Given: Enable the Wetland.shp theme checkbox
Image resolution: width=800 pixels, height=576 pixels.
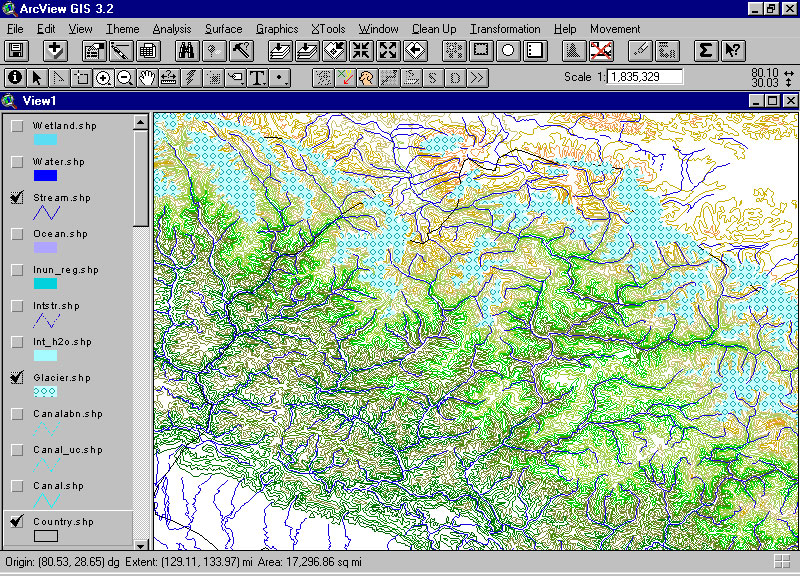Looking at the screenshot, I should point(17,126).
